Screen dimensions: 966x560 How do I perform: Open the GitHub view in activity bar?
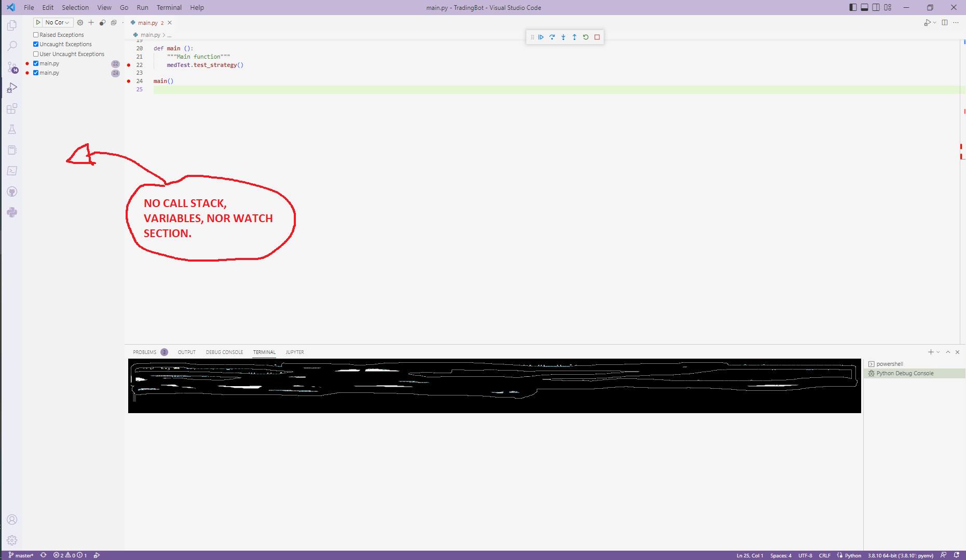pyautogui.click(x=12, y=192)
